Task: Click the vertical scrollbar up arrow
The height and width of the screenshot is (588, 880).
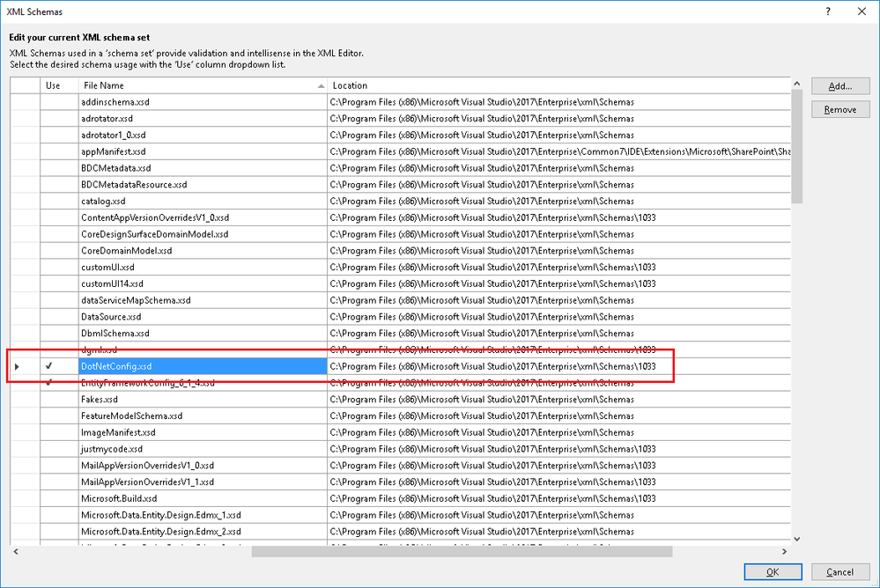Action: (x=796, y=84)
